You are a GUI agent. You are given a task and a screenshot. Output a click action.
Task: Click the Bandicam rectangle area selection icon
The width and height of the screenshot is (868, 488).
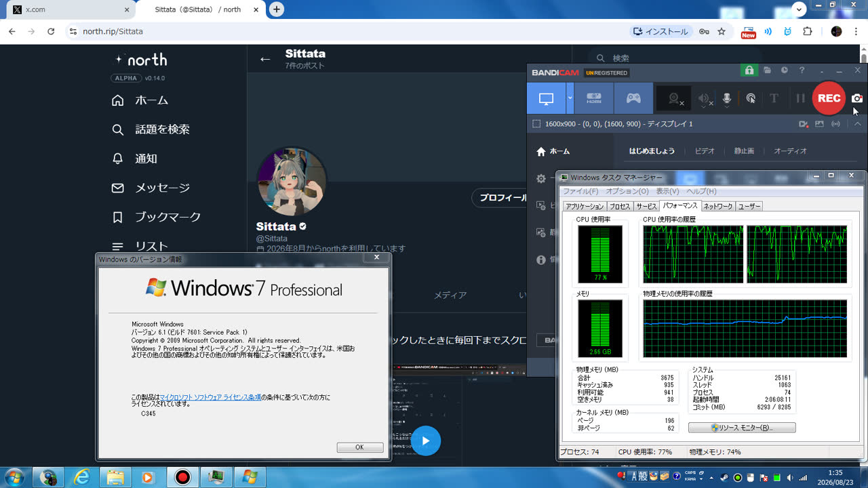536,124
